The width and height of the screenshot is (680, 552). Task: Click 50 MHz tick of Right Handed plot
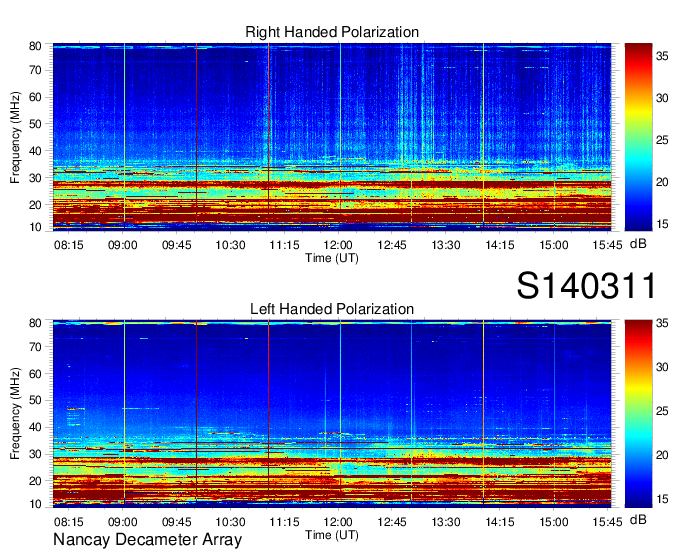(x=35, y=124)
